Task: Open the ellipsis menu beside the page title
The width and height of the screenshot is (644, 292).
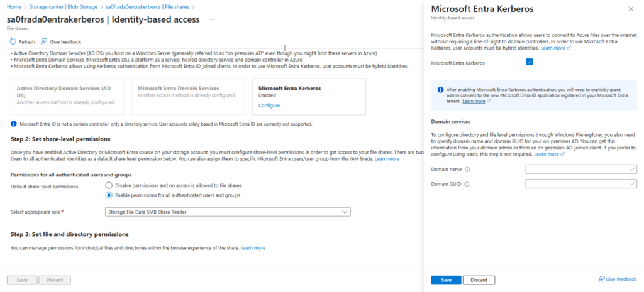Action: coord(211,19)
